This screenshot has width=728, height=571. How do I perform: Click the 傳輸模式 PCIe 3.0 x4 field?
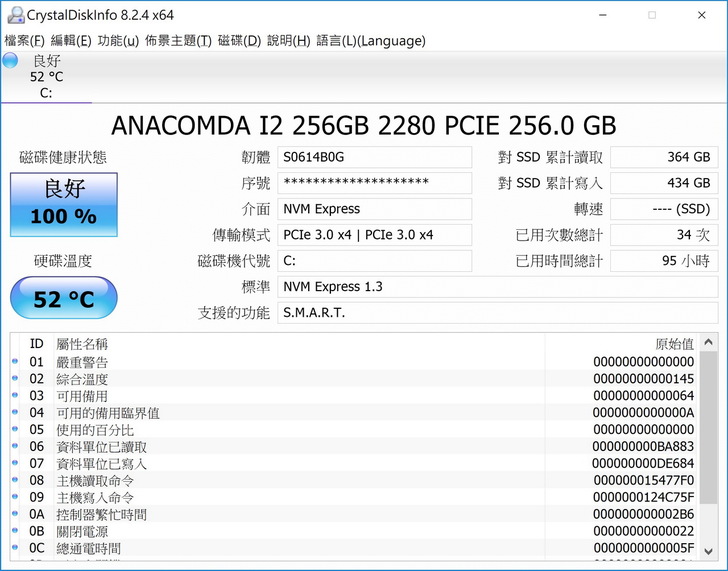[374, 235]
